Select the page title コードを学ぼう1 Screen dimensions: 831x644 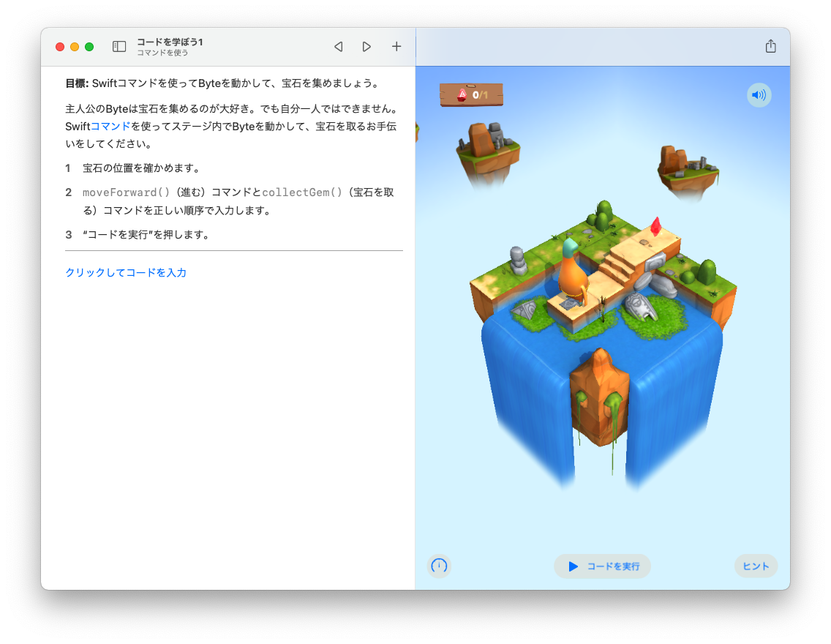(x=168, y=42)
